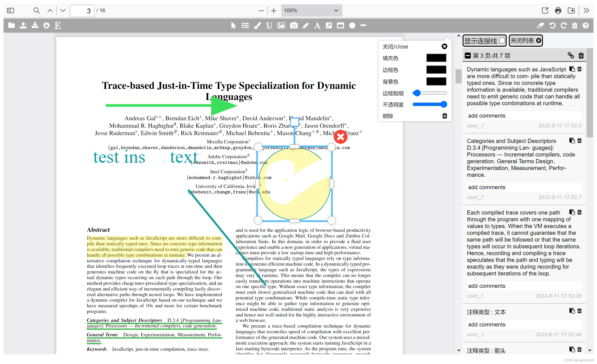The width and height of the screenshot is (597, 364).
Task: Click the page number input field
Action: [82, 11]
